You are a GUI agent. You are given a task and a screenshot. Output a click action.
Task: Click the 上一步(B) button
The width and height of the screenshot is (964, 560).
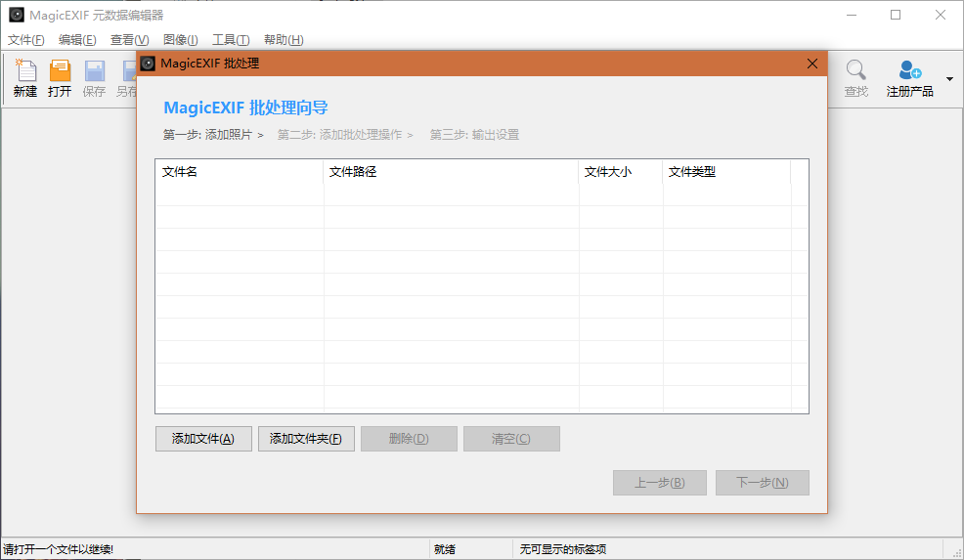pyautogui.click(x=660, y=483)
